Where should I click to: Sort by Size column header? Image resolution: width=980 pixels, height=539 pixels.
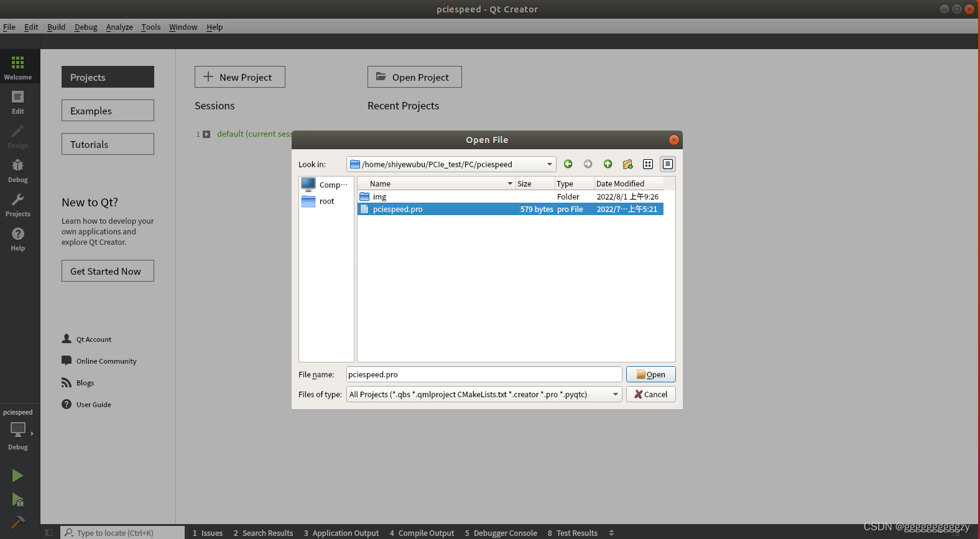[535, 183]
